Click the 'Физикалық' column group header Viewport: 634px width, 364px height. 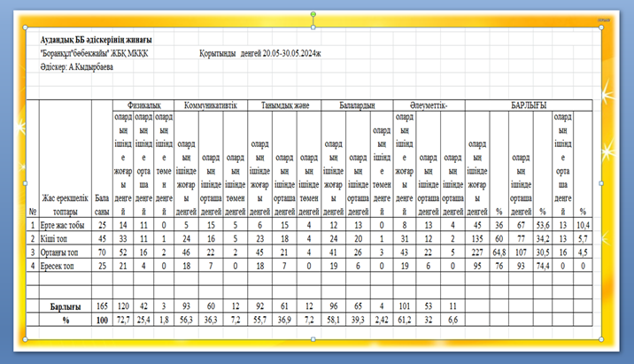[x=143, y=105]
